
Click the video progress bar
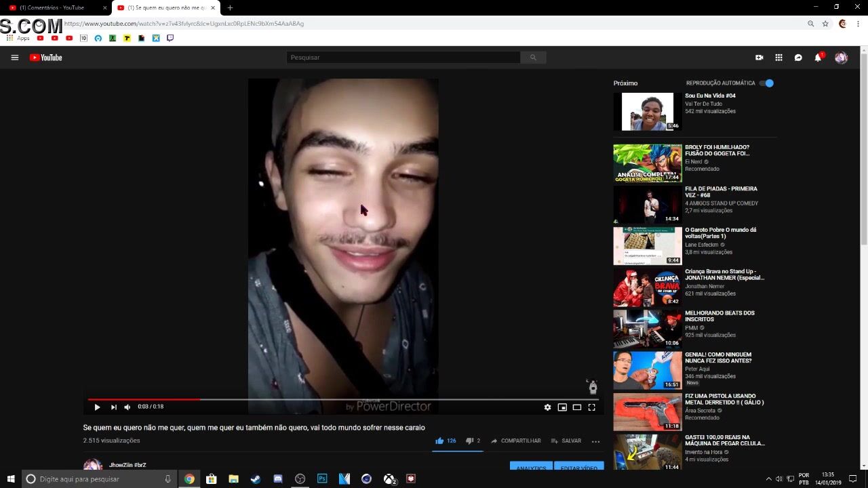339,399
